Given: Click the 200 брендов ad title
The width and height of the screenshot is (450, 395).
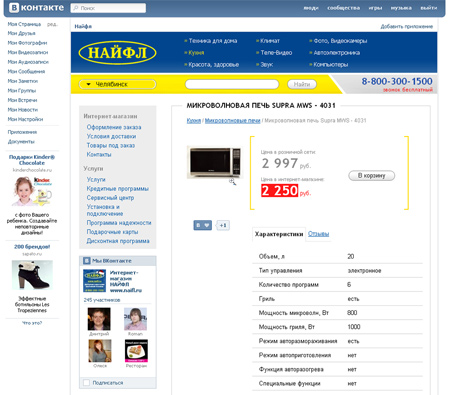Looking at the screenshot, I should click(x=32, y=247).
